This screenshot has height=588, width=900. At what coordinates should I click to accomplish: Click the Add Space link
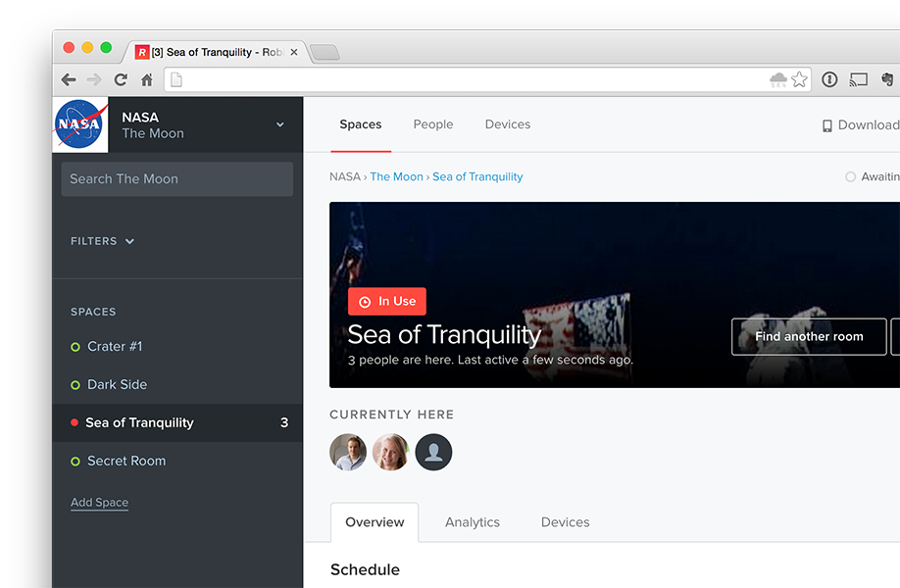99,503
